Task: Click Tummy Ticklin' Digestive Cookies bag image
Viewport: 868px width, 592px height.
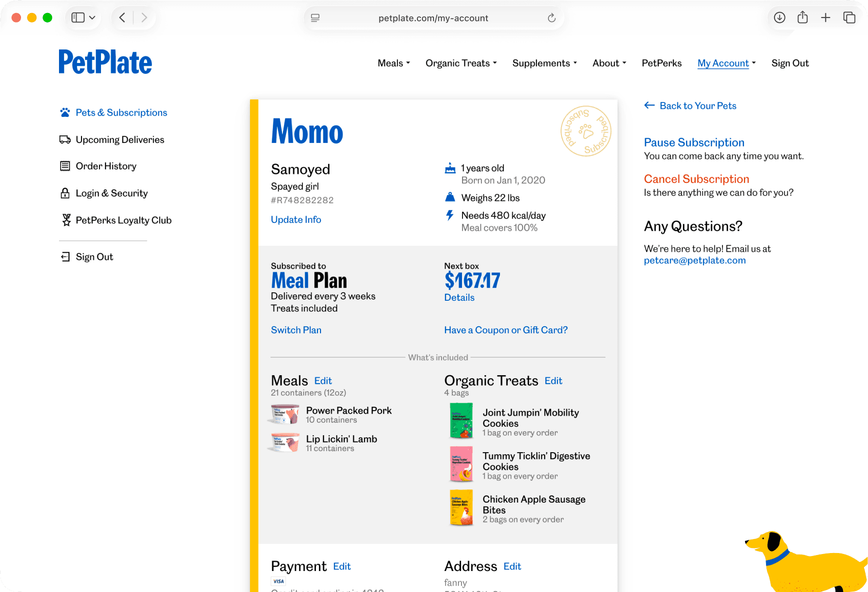Action: tap(461, 464)
